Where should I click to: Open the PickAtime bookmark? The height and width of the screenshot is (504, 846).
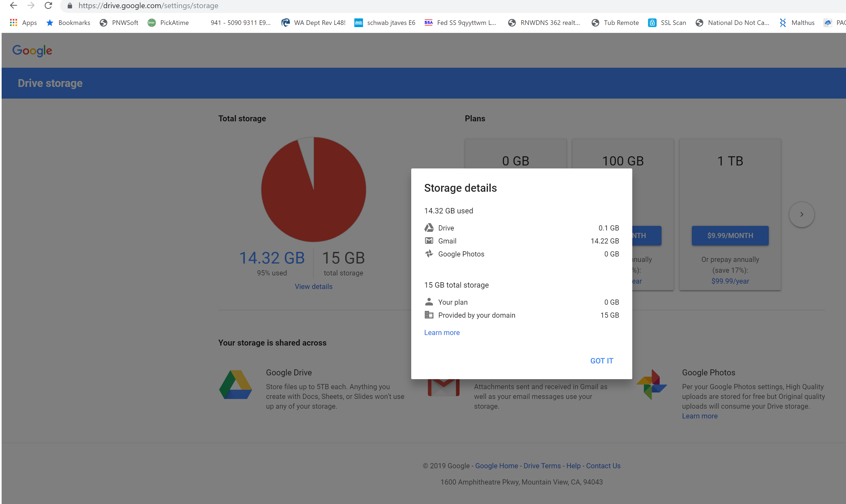click(x=168, y=23)
